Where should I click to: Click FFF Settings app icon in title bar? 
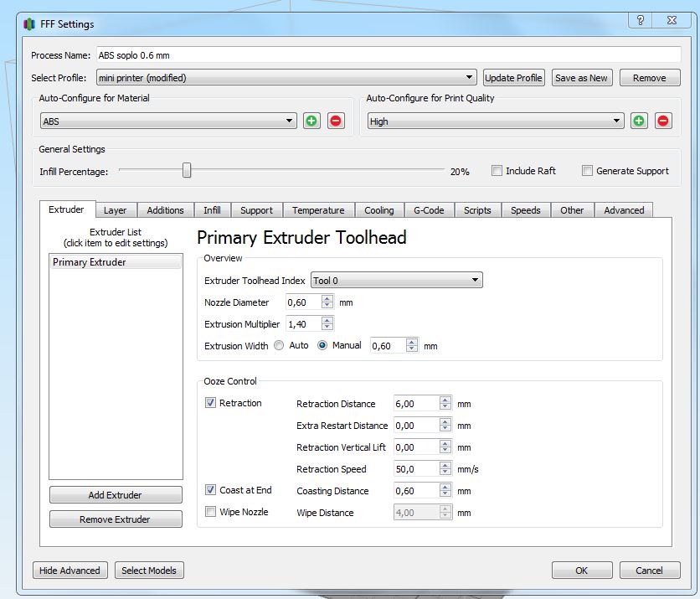point(29,24)
